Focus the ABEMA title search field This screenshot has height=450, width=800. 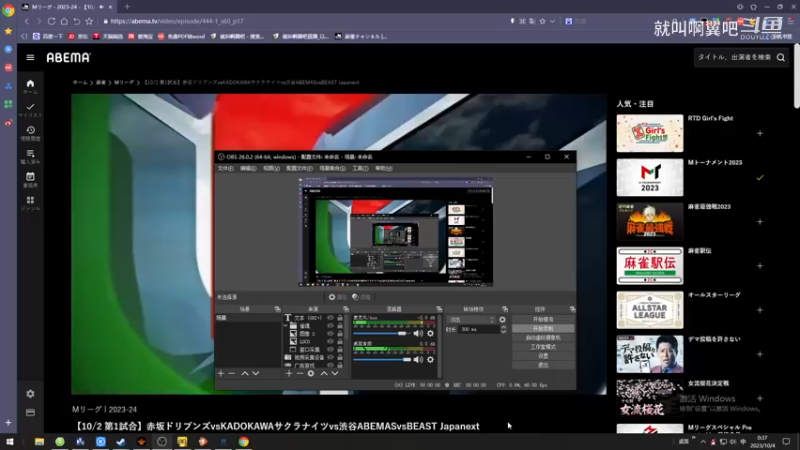coord(734,58)
